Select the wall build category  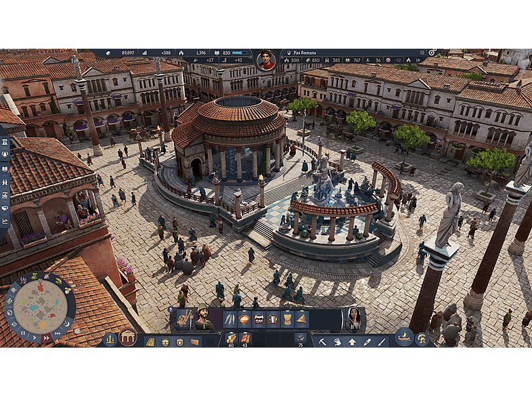point(195,342)
